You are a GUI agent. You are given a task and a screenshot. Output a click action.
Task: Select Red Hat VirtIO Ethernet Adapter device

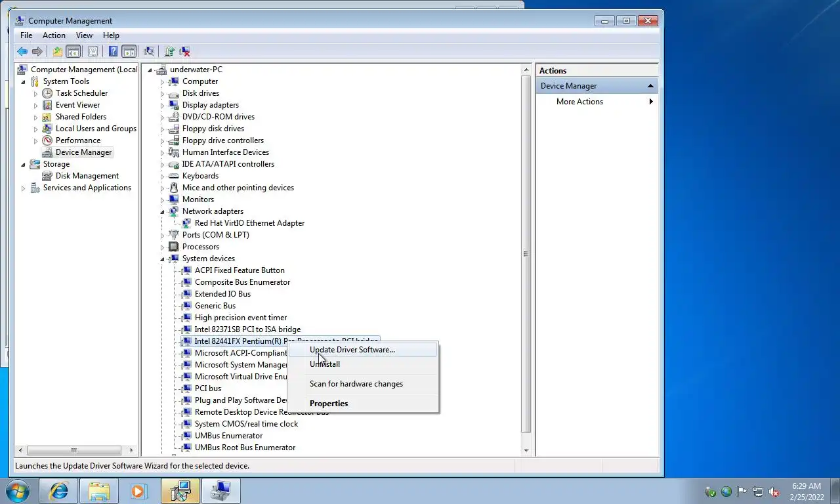(x=249, y=223)
